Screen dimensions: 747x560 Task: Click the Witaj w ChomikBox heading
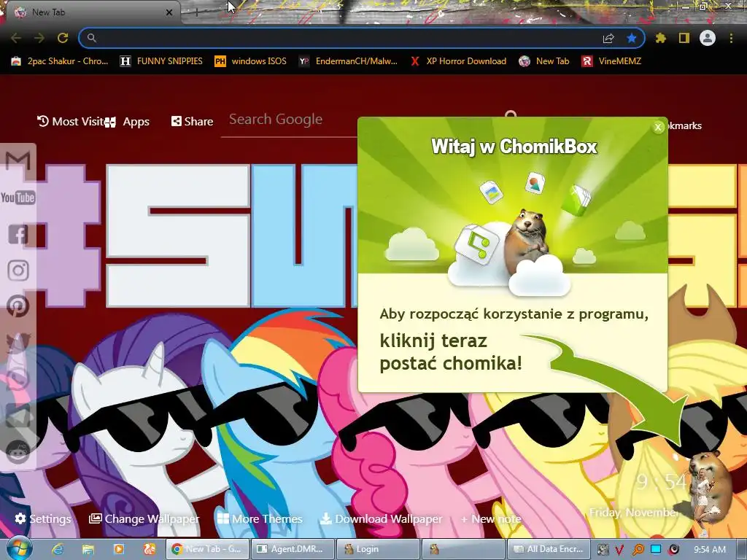[514, 147]
